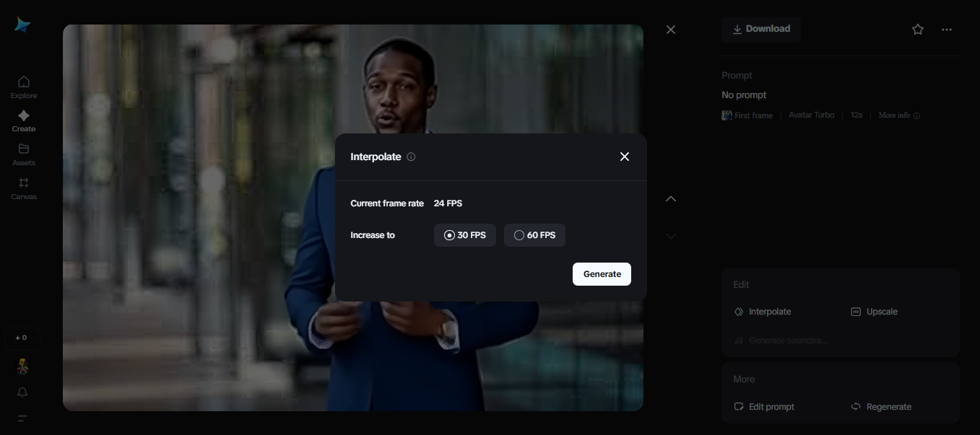Click Interpolate in the Edit panel
The image size is (980, 435).
[x=763, y=312]
